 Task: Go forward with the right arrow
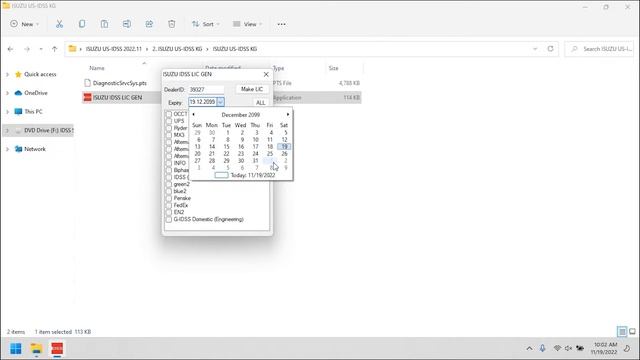pos(27,49)
